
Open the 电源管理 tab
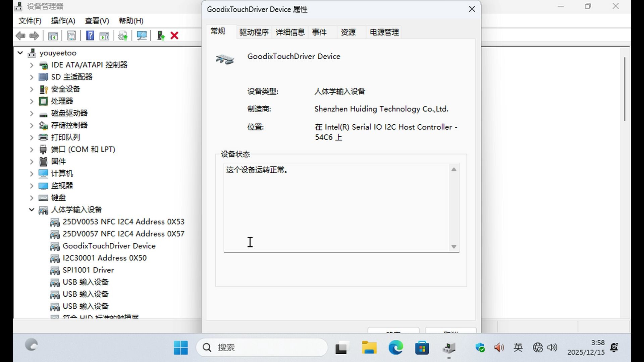tap(384, 32)
